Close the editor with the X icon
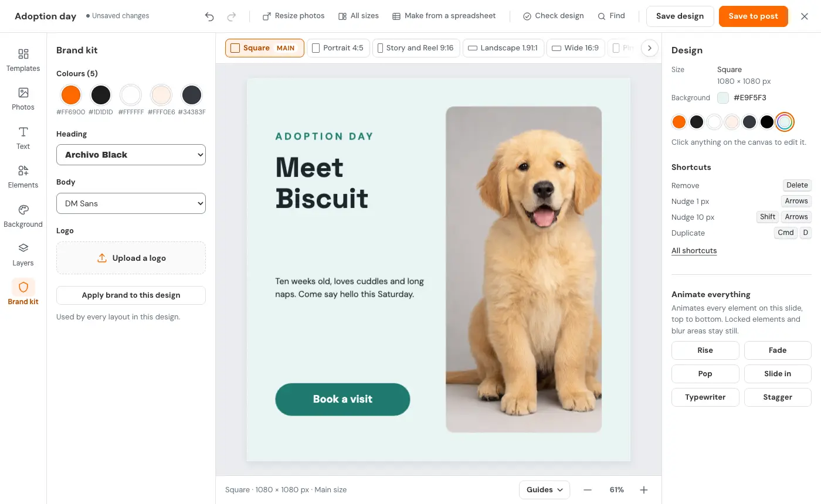The height and width of the screenshot is (504, 821). tap(805, 16)
